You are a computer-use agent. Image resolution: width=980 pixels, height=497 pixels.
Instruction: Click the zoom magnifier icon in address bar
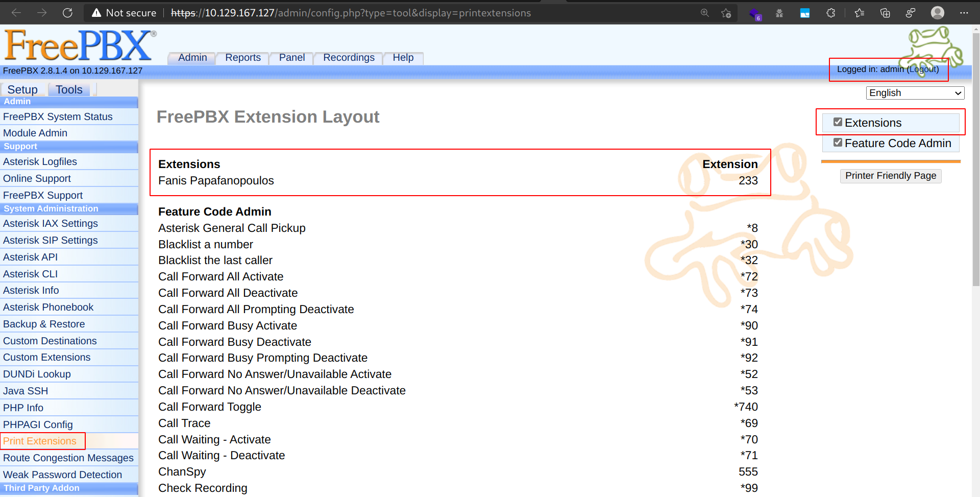[705, 13]
